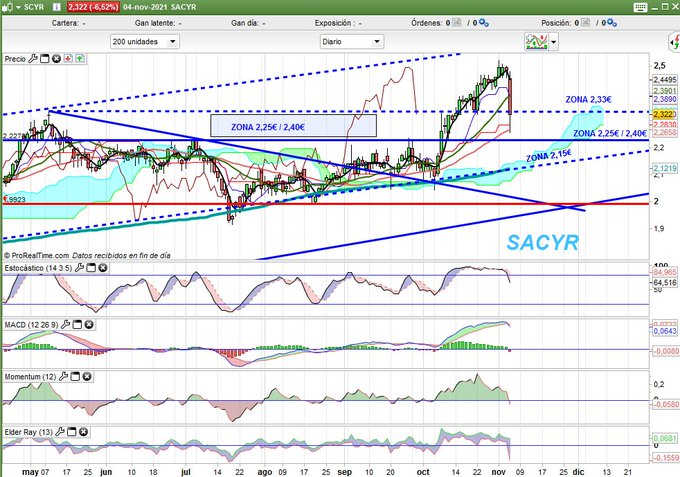Open the Diario timeframe dropdown
The image size is (680, 477).
click(352, 42)
